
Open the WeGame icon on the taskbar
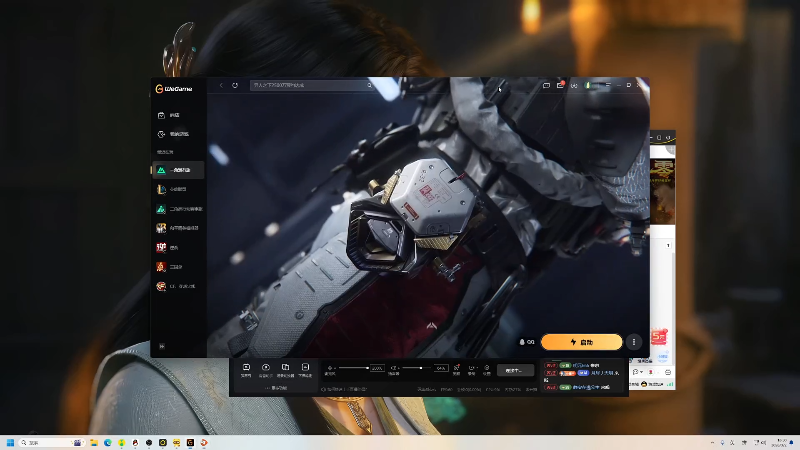190,442
